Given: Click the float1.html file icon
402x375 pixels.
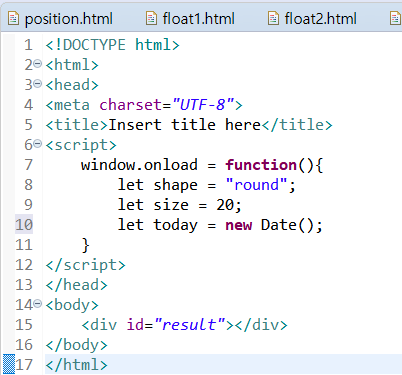Looking at the screenshot, I should point(151,18).
